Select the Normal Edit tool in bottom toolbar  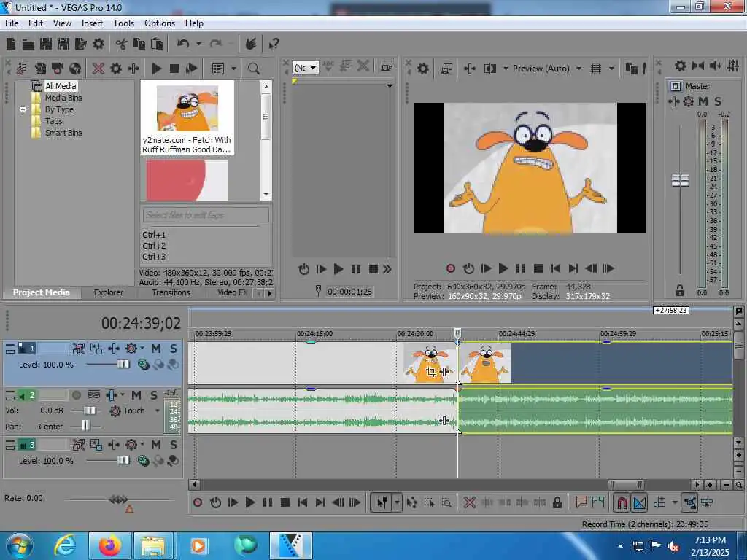(382, 502)
